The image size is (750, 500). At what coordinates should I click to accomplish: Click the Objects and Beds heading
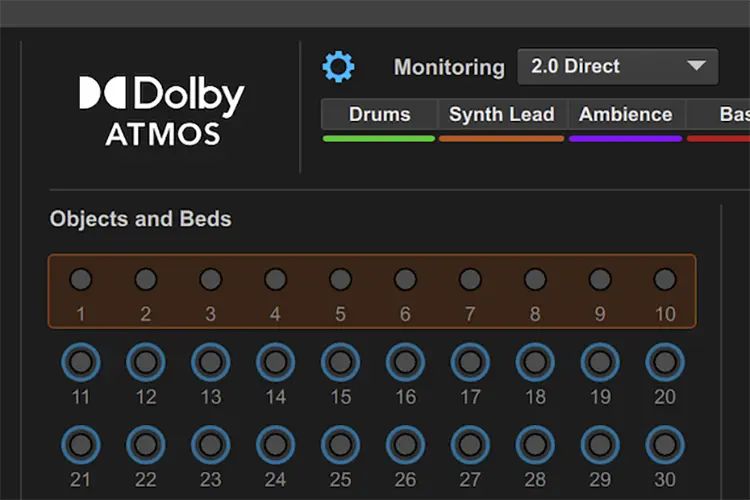click(x=141, y=219)
